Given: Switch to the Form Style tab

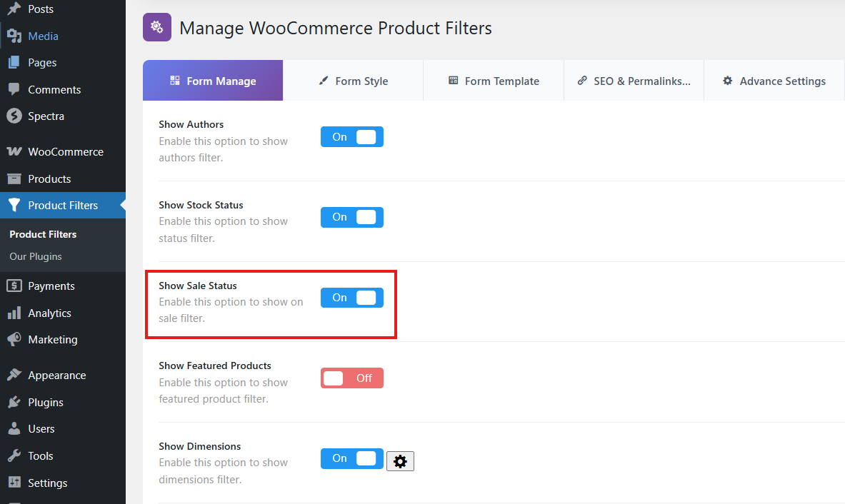Looking at the screenshot, I should click(353, 80).
